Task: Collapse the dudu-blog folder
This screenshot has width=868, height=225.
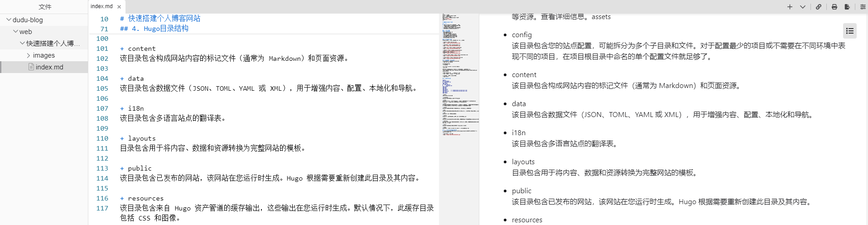Action: 9,20
